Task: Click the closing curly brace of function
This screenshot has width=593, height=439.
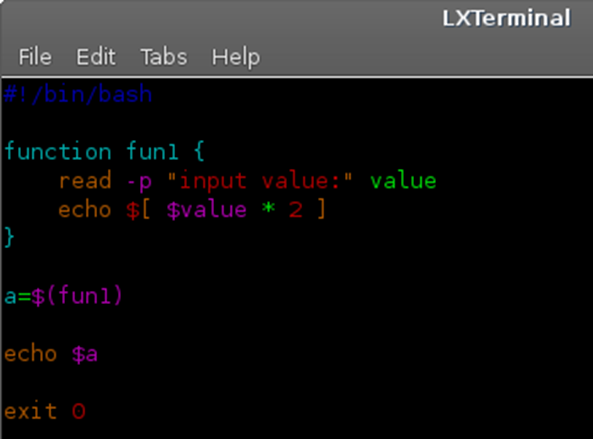Action: 9,237
